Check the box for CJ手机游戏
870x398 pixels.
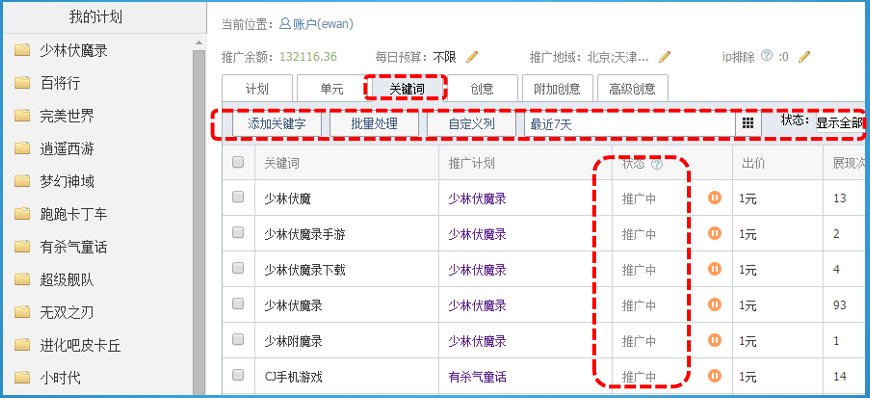point(238,376)
